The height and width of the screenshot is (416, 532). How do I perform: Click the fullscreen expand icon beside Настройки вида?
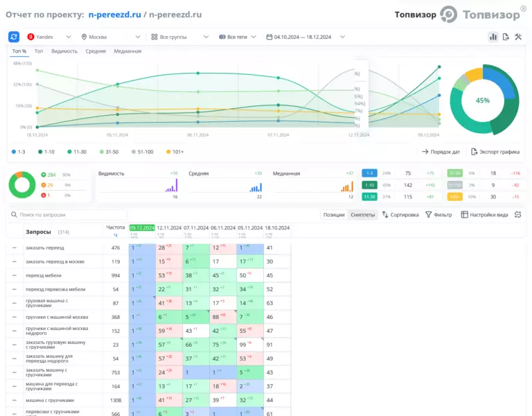coord(517,215)
